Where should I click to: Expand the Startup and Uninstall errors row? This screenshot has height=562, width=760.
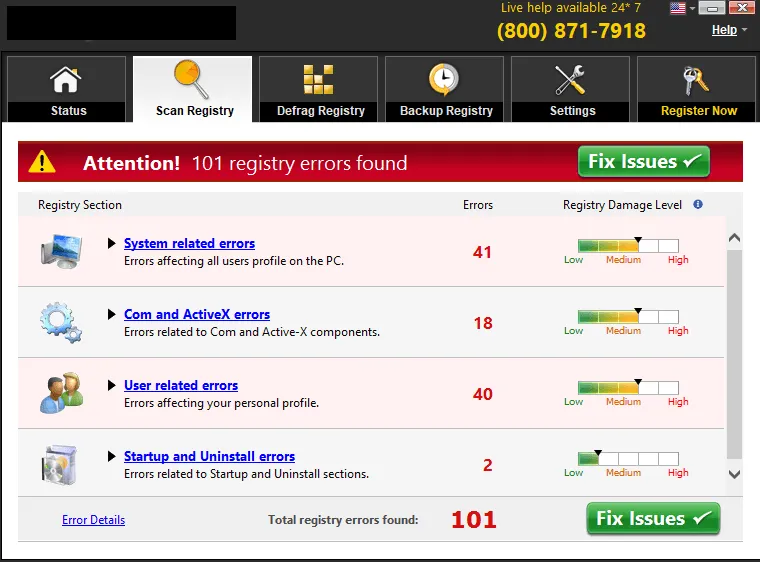click(x=111, y=456)
